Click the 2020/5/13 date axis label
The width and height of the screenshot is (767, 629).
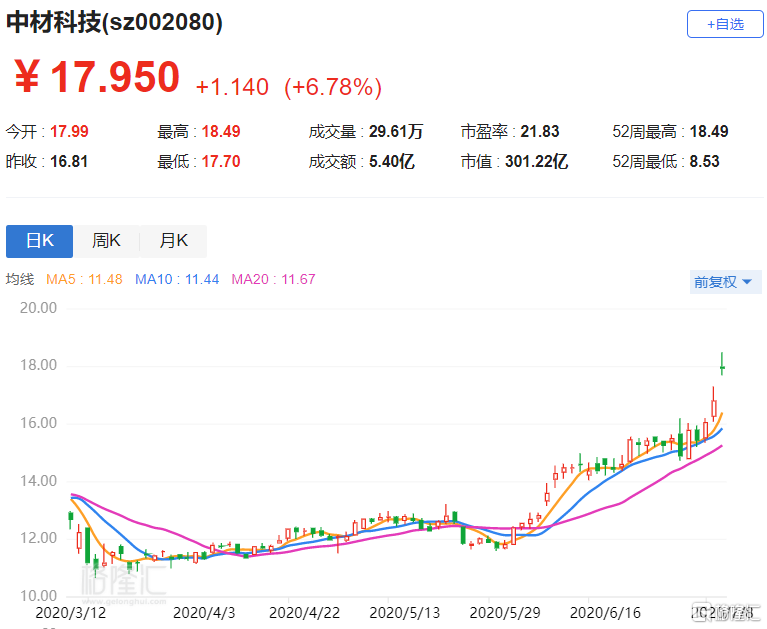click(405, 613)
